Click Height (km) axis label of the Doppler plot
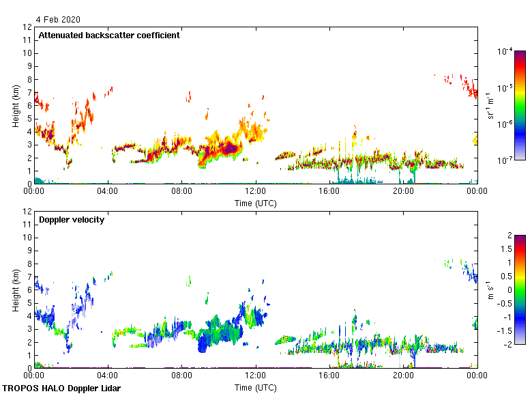The height and width of the screenshot is (396, 532). click(16, 290)
